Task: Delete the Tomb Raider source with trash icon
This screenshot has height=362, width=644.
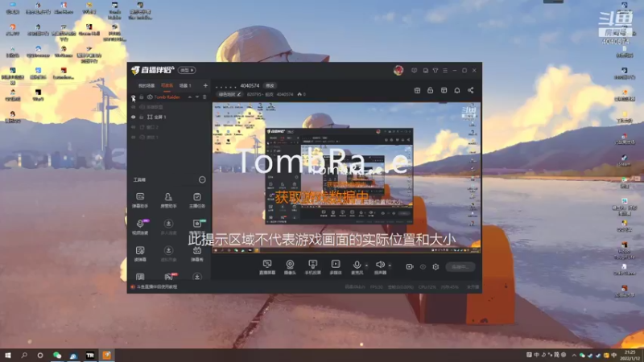Action: (204, 97)
